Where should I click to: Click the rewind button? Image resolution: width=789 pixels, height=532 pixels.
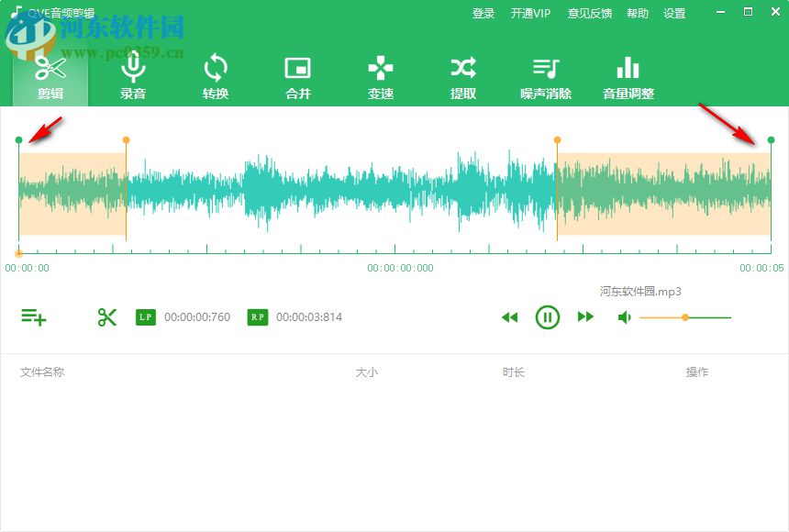tap(510, 317)
